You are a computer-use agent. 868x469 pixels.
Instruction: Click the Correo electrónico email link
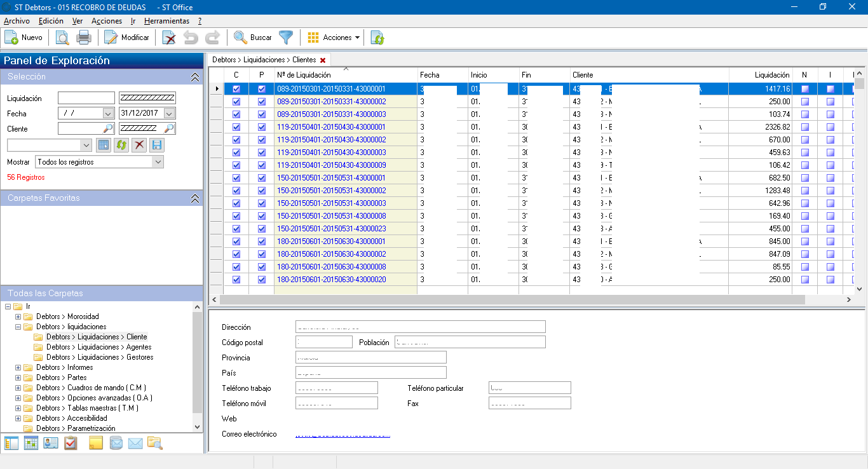click(x=343, y=435)
